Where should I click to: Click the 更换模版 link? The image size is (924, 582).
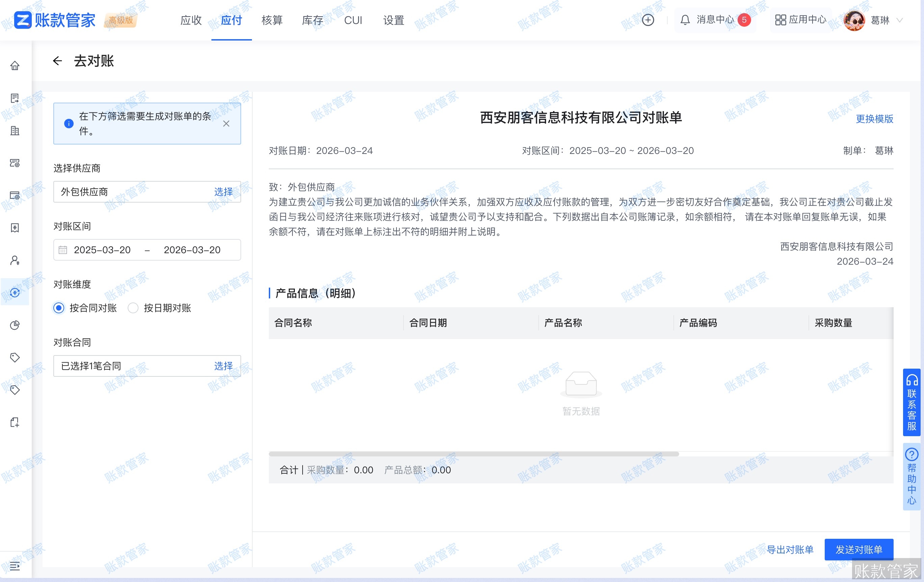tap(874, 119)
